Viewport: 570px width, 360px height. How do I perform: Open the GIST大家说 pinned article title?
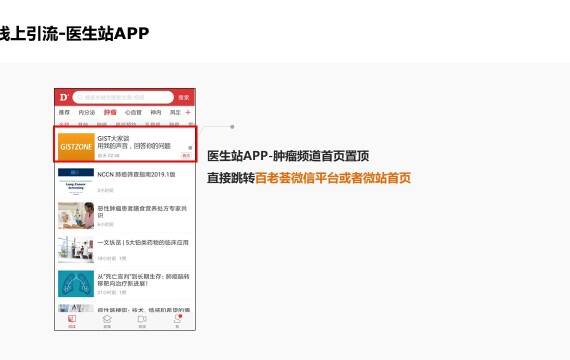tap(113, 139)
